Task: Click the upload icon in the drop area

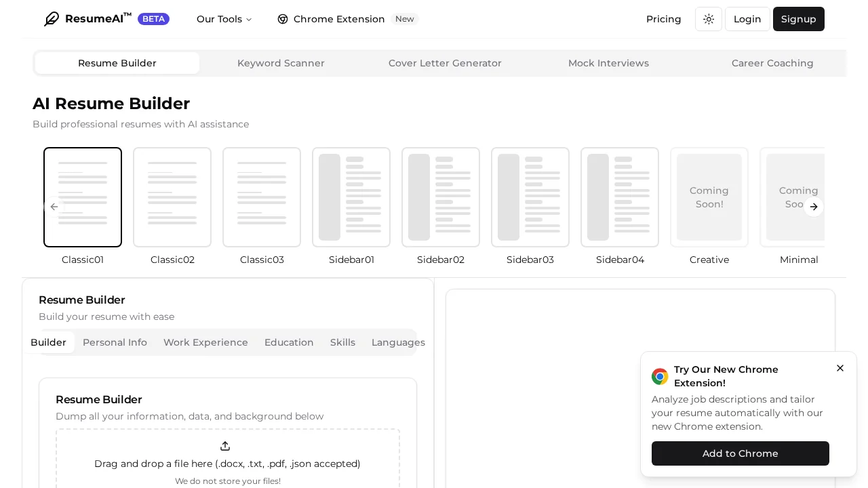Action: [225, 446]
